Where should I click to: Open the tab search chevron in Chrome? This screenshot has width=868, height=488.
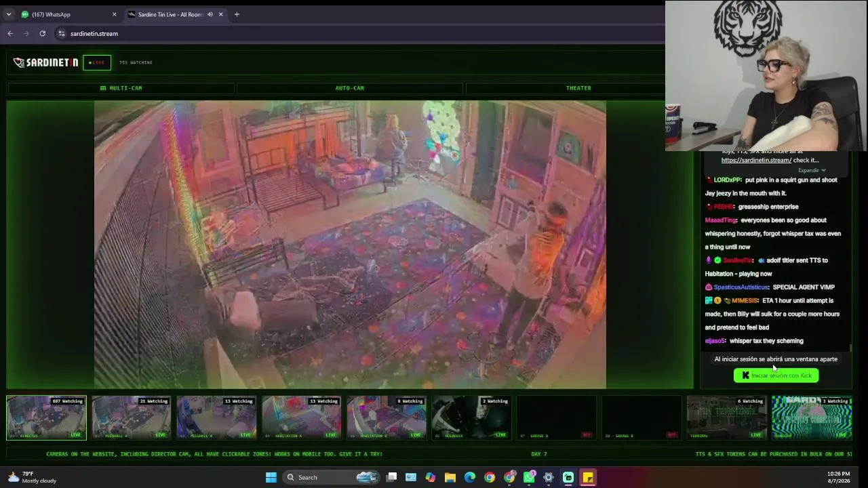pos(9,14)
